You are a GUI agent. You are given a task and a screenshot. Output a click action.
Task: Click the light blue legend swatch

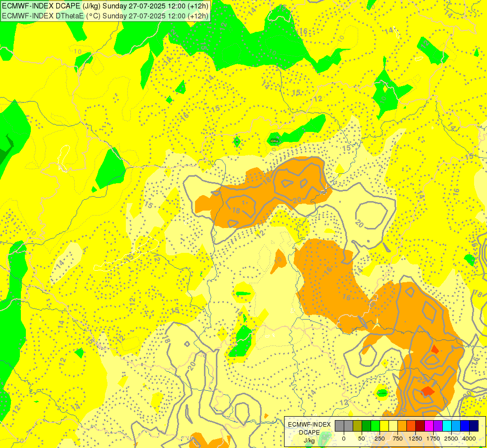coord(456,426)
